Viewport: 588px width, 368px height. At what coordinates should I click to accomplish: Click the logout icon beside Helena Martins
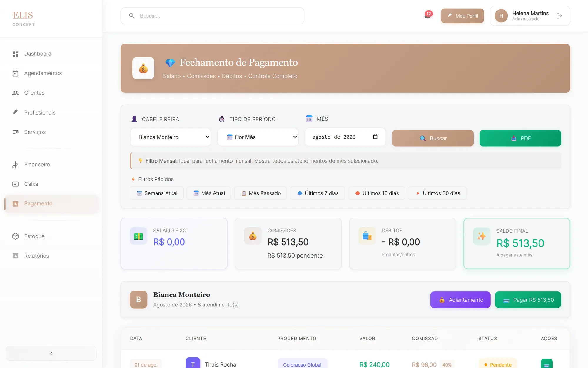pos(559,16)
